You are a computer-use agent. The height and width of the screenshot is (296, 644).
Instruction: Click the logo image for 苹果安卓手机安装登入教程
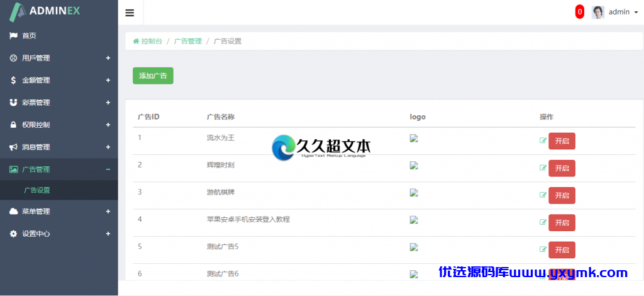pos(414,220)
